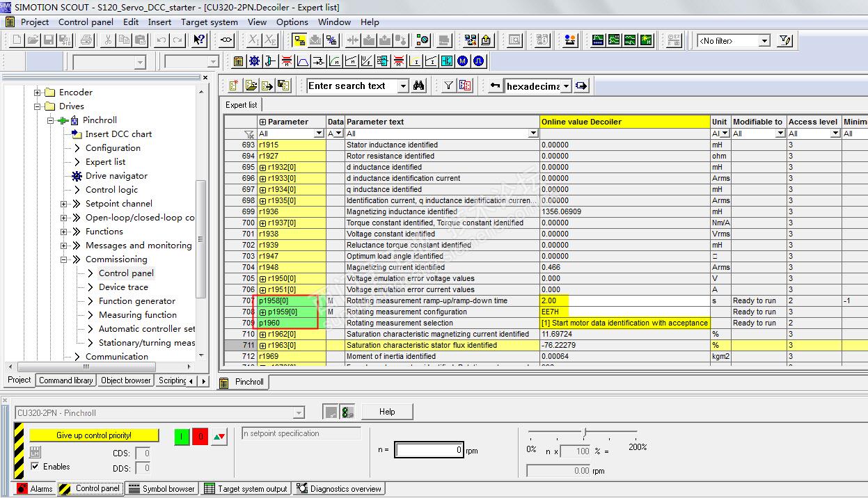Click the chain-link connect icon
868x498 pixels.
226,40
